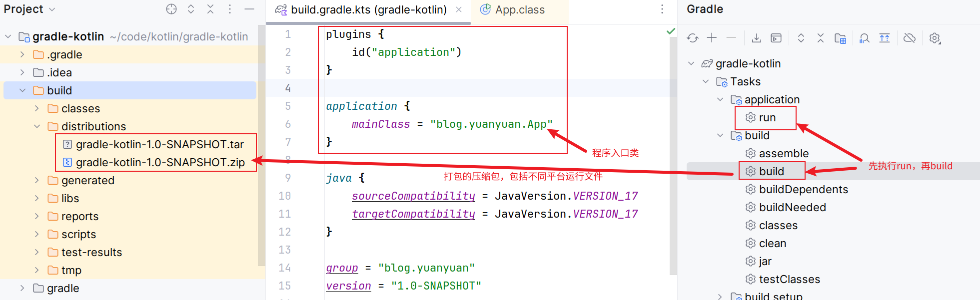Collapse the Tasks node
The width and height of the screenshot is (980, 300).
706,81
